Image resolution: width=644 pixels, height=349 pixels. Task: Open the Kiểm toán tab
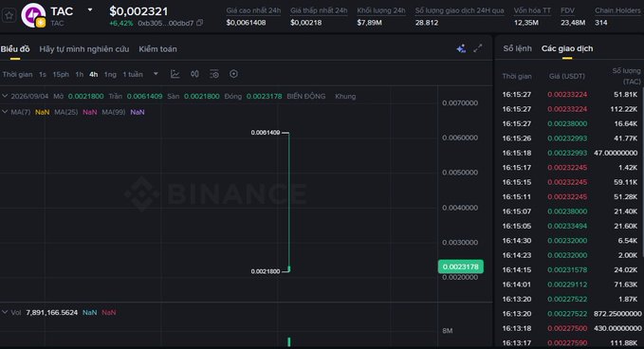click(x=157, y=49)
